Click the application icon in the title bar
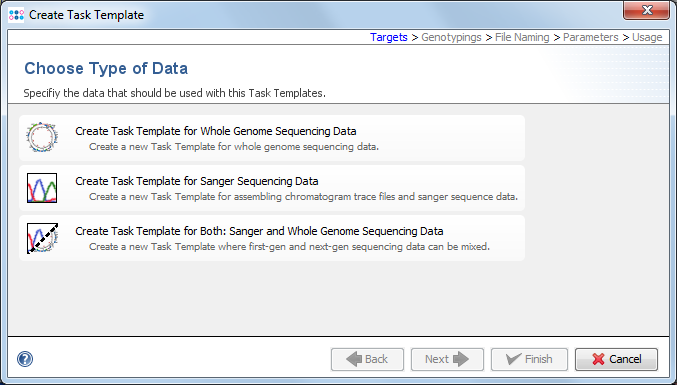677x385 pixels. (x=16, y=15)
